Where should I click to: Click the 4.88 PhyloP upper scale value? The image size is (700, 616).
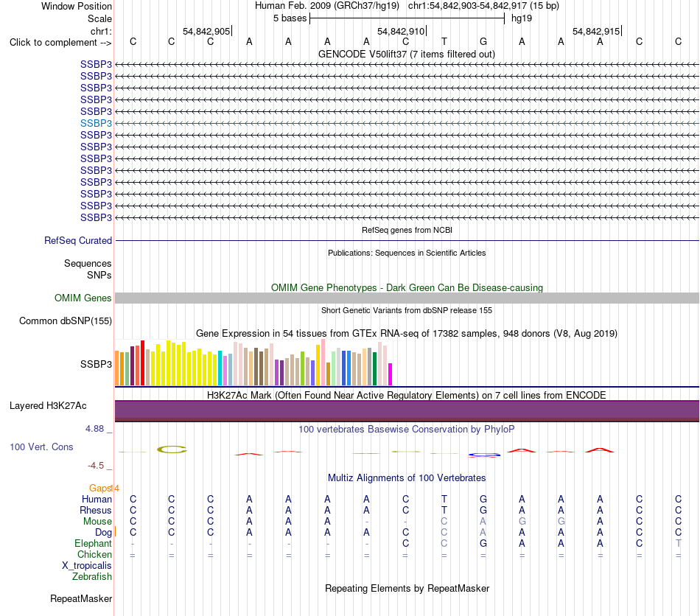pyautogui.click(x=94, y=429)
